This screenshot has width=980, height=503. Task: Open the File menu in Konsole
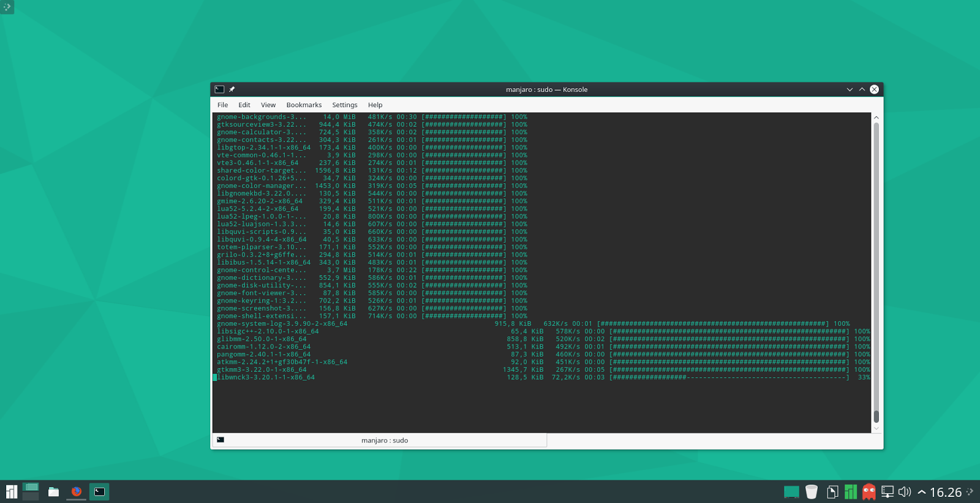(222, 105)
